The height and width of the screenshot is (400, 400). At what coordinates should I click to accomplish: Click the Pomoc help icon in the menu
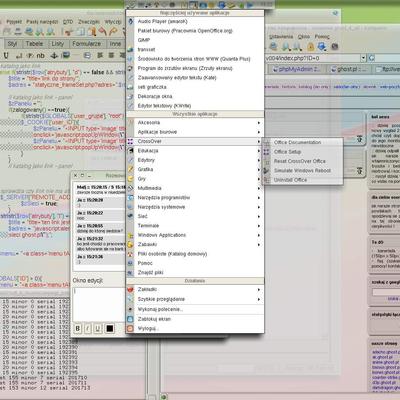point(130,263)
